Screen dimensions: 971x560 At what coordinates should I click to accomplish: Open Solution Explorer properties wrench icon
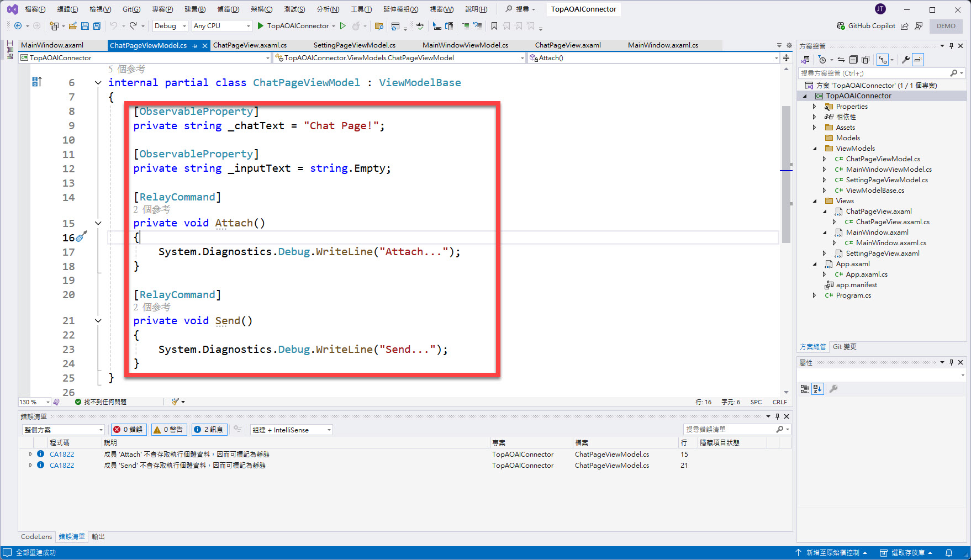[906, 60]
